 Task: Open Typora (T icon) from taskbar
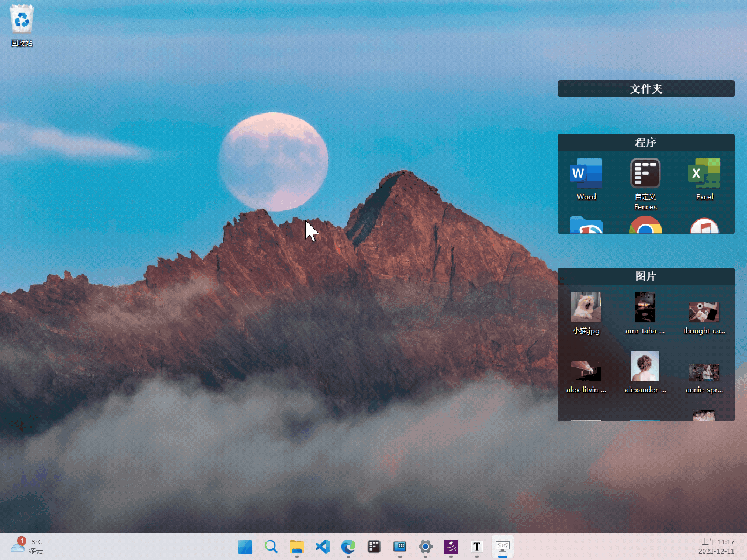tap(477, 547)
